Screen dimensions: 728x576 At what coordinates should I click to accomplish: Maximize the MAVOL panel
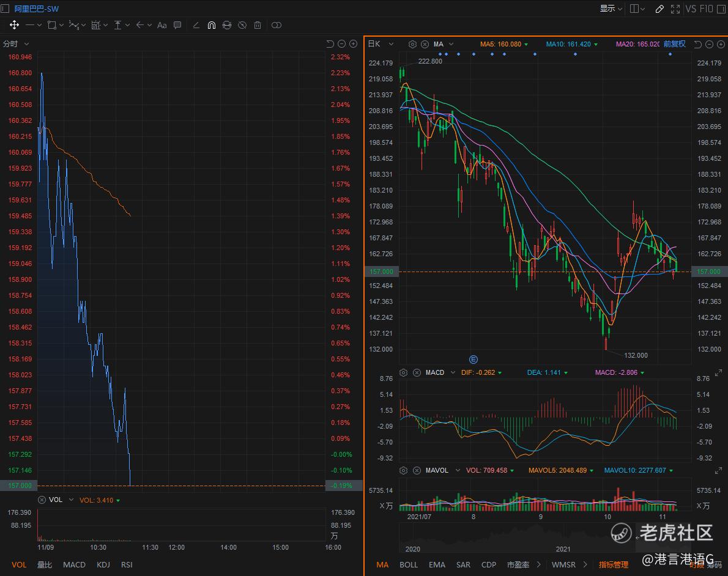(x=718, y=471)
